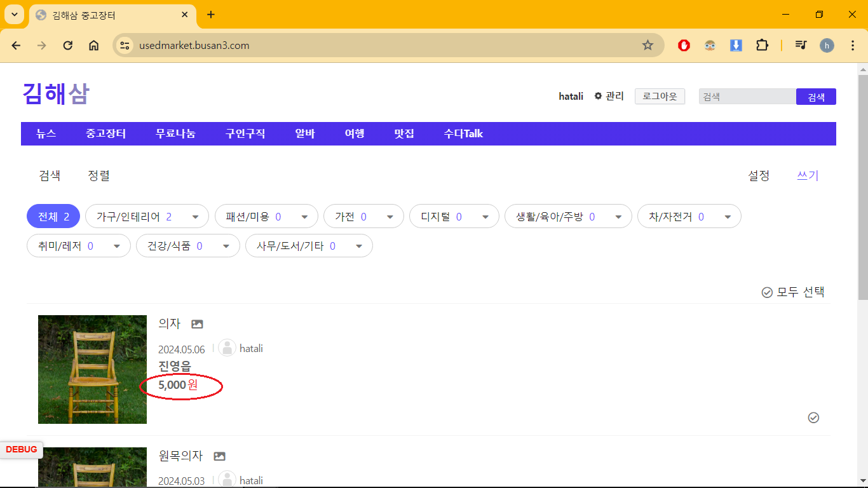Click the image icon beside 원목의자 title
Screen dimensions: 868x488
click(x=219, y=456)
